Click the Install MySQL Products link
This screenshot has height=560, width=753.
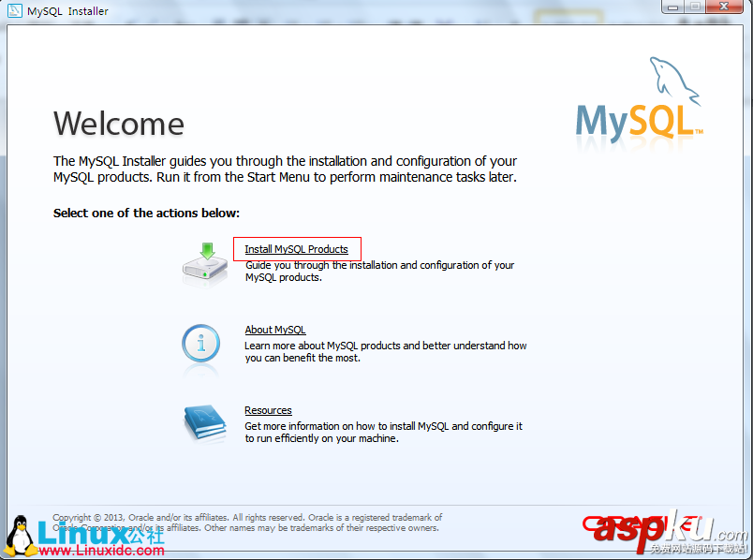296,249
